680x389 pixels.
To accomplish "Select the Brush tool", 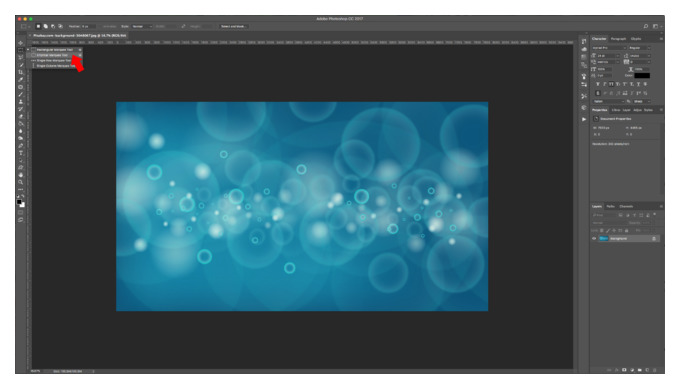I will pyautogui.click(x=21, y=94).
